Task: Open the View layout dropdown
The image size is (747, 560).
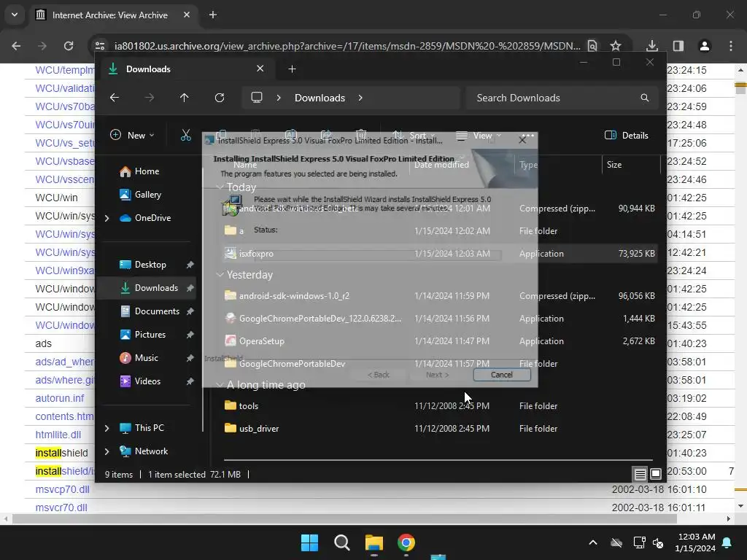Action: click(479, 135)
